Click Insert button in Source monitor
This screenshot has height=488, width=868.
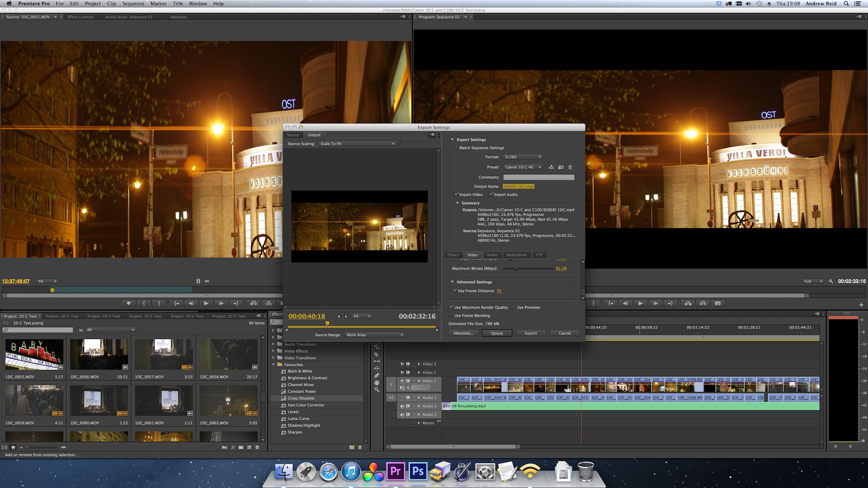(x=254, y=303)
